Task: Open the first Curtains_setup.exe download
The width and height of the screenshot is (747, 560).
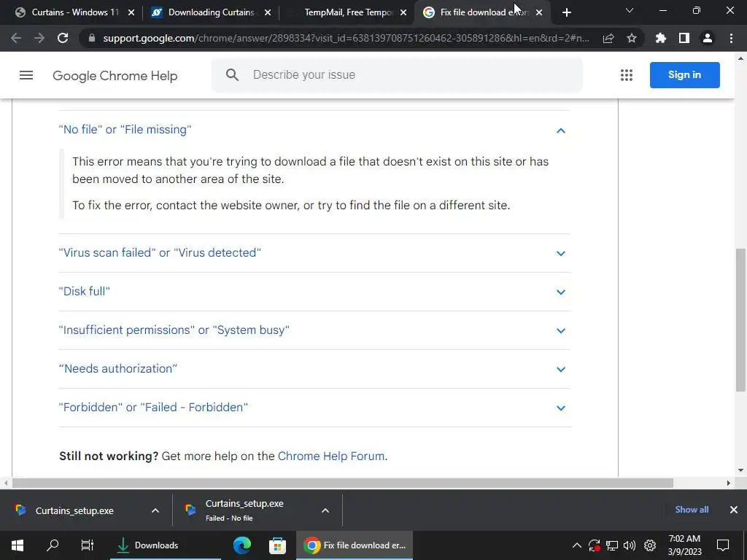Action: (x=74, y=510)
